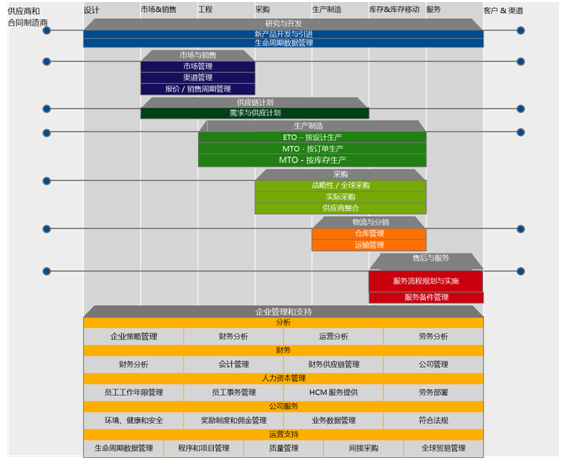This screenshot has height=463, width=561.
Task: Open the red 服务流程规划与实施 block
Action: tap(426, 281)
